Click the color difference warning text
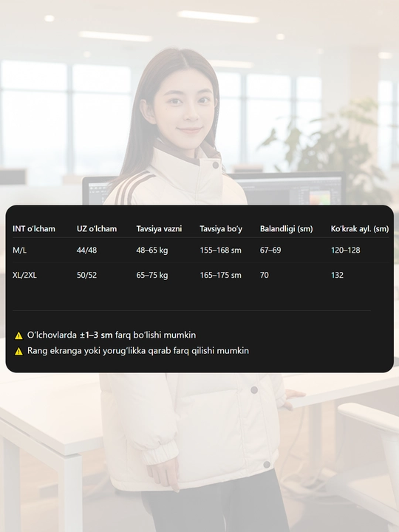 click(137, 351)
